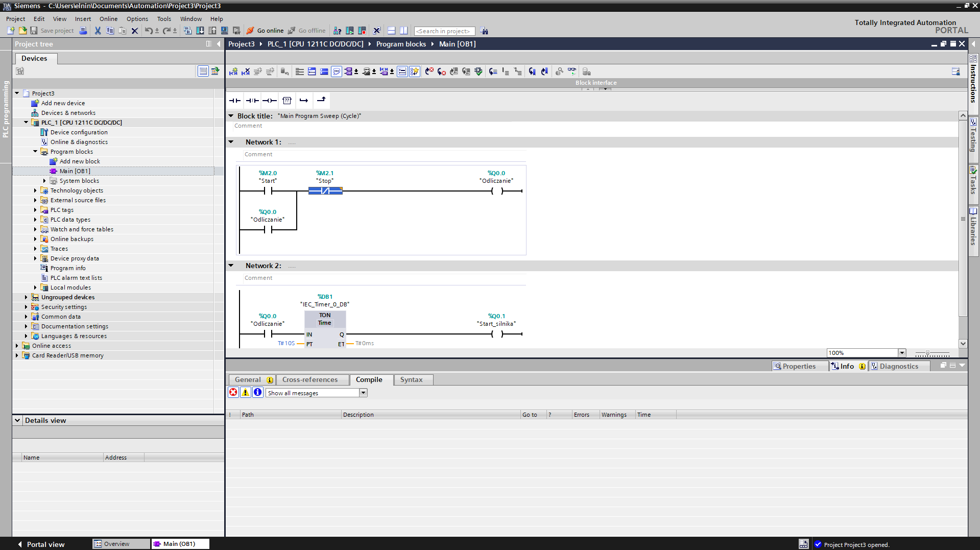Screen dimensions: 980x550
Task: Insert a normally open contact from favorites
Action: pos(234,100)
